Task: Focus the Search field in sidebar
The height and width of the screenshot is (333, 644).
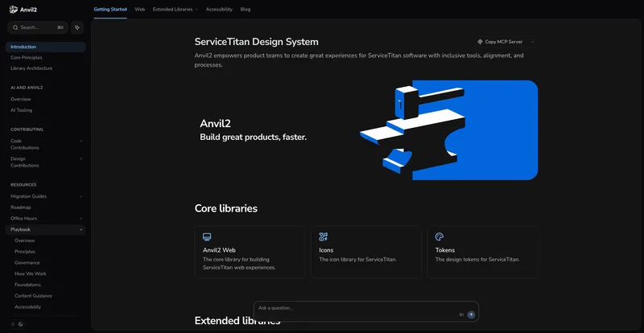Action: pos(38,27)
